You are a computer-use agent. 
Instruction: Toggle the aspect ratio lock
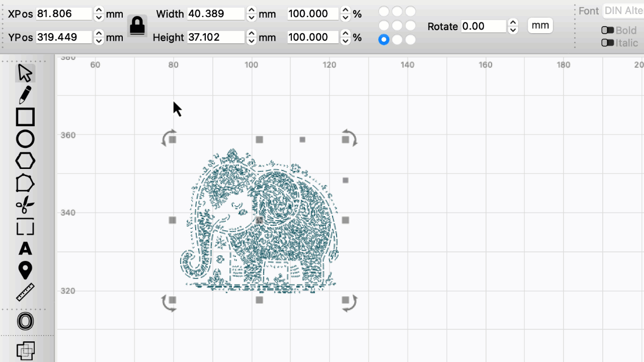[x=137, y=26]
